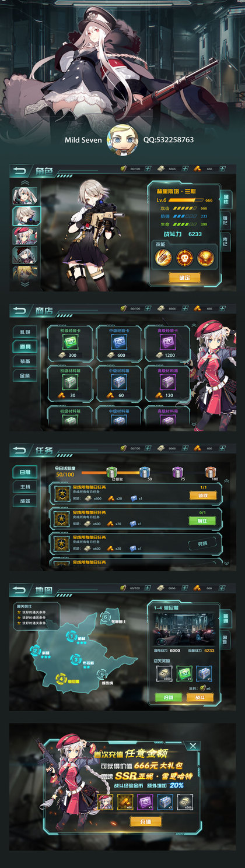
Task: Open the 主线 quest tab
Action: [25, 487]
